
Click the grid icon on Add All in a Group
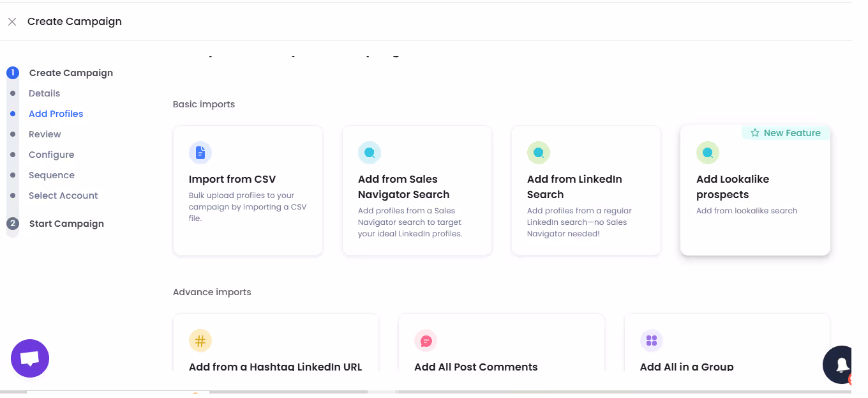[x=652, y=341]
